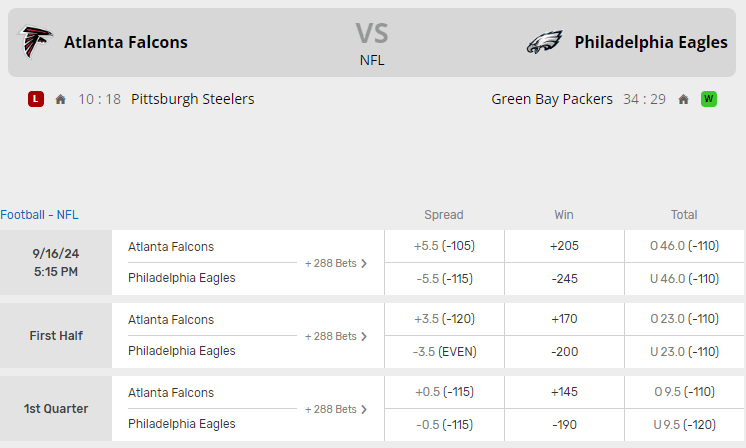Select Falcons +5.5 (-105) spread bet

(444, 246)
